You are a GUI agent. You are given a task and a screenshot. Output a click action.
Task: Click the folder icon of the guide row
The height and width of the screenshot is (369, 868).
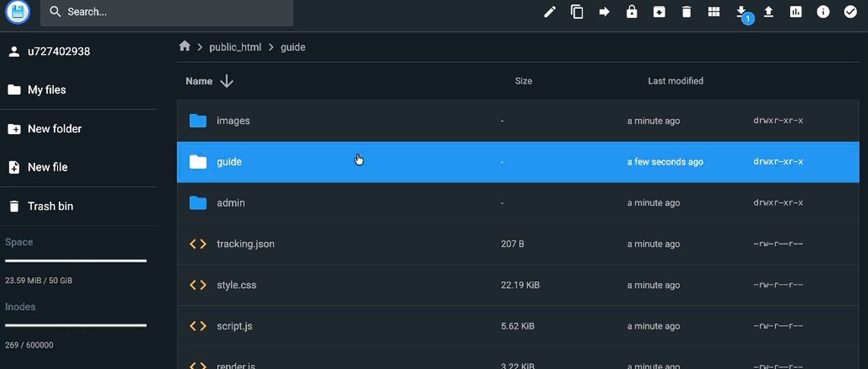(198, 162)
